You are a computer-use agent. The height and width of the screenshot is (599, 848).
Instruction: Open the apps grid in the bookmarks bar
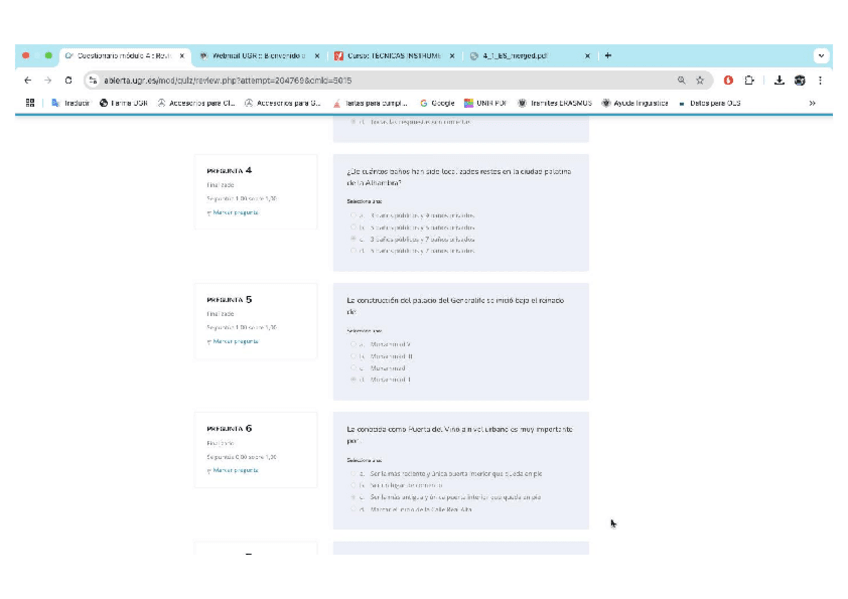(30, 103)
